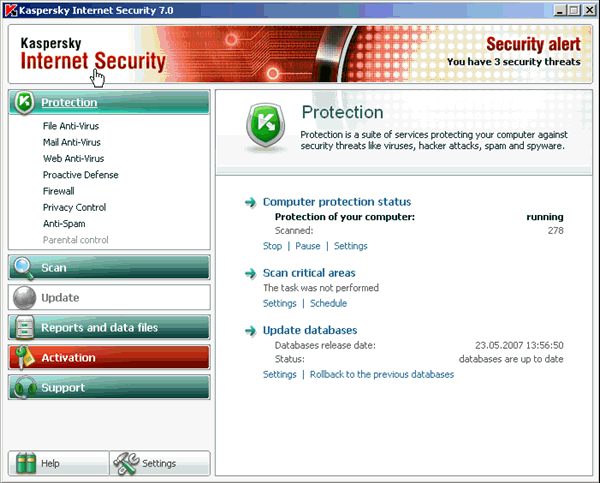Open the Activation section
The height and width of the screenshot is (483, 600).
(109, 357)
